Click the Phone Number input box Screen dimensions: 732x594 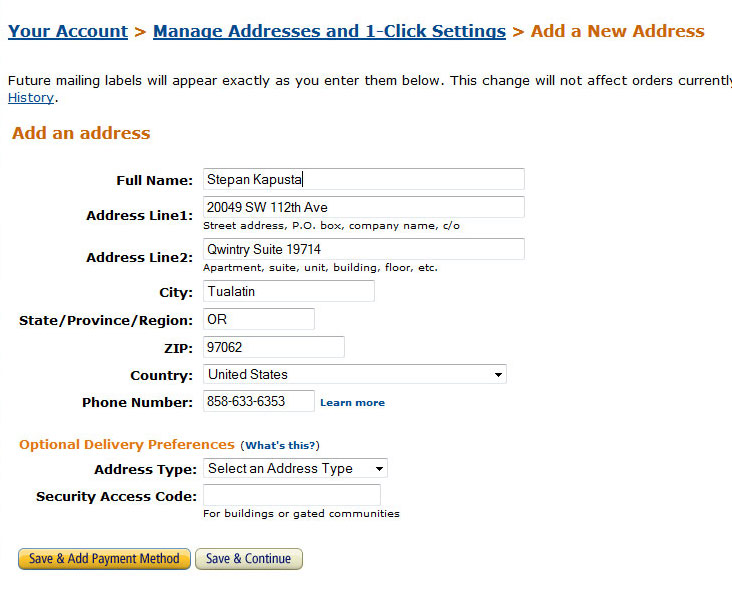coord(258,401)
